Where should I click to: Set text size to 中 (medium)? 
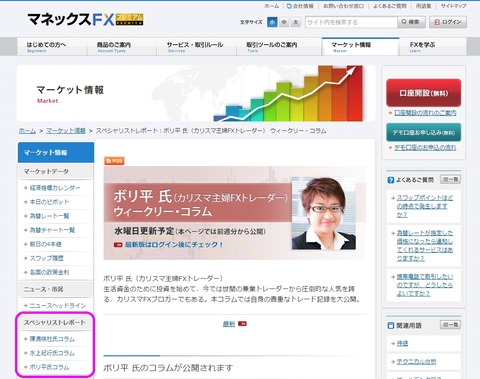click(284, 22)
